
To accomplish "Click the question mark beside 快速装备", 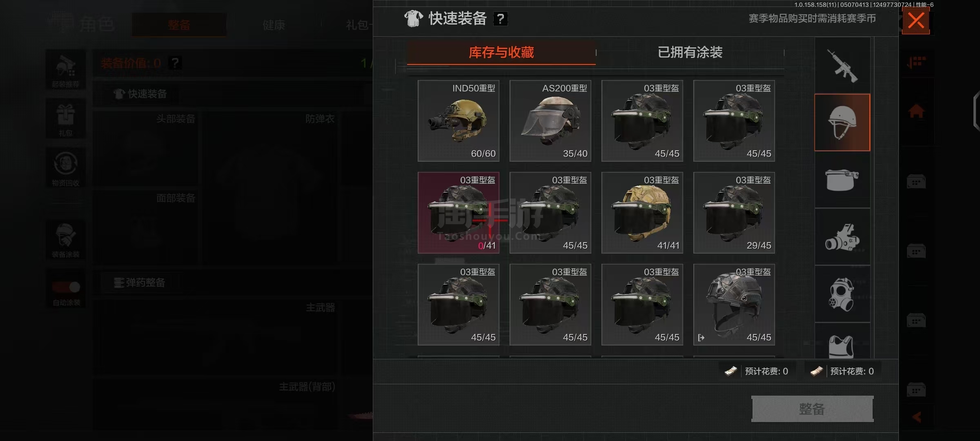I will click(501, 19).
